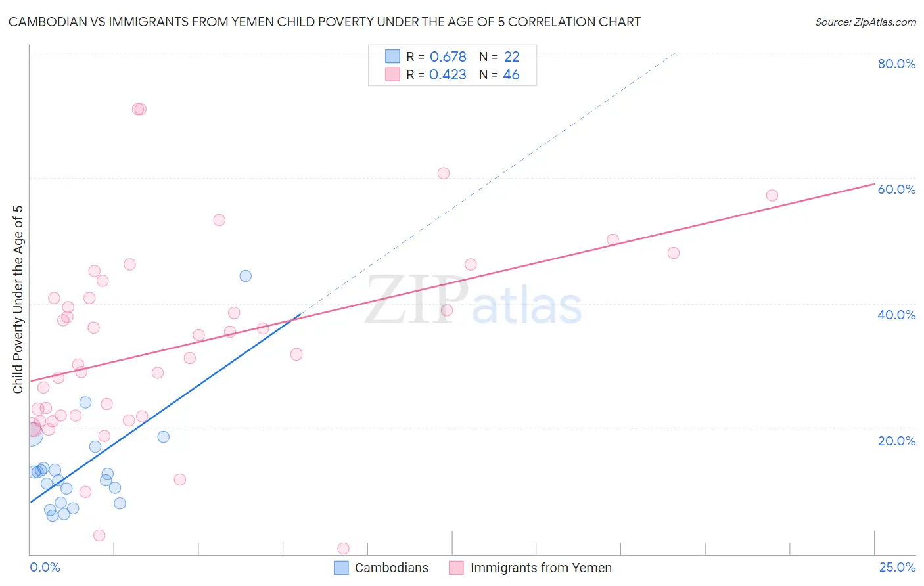
Task: Click the 25.0% x-axis label
Action: pyautogui.click(x=897, y=567)
